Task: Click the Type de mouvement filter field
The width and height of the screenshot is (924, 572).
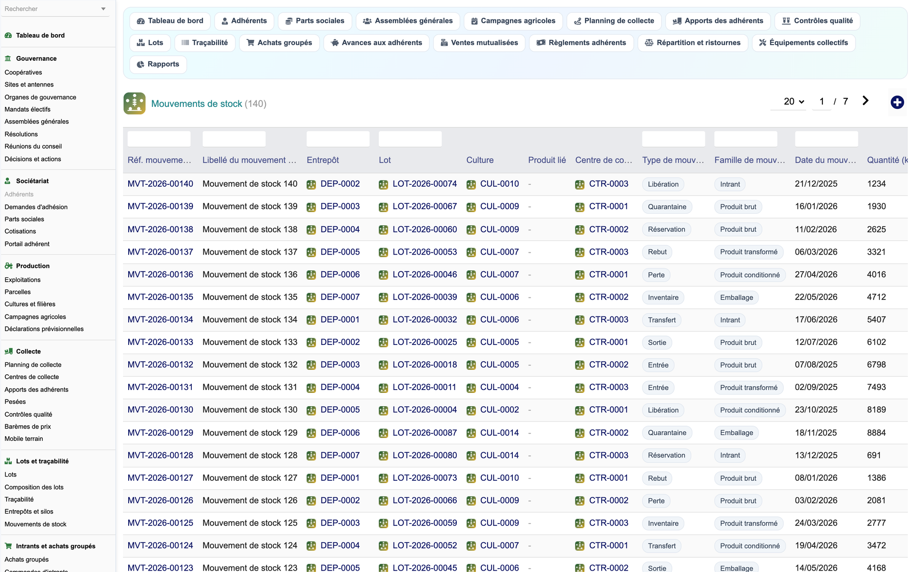Action: coord(673,139)
